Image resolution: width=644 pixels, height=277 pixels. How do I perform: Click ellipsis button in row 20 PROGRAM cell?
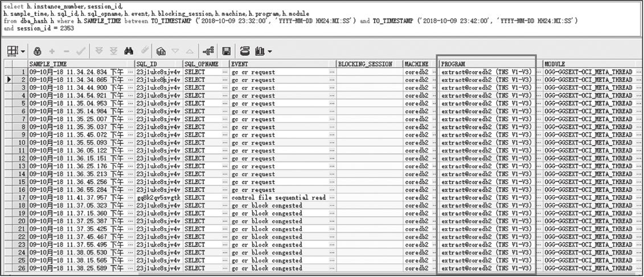pyautogui.click(x=539, y=221)
